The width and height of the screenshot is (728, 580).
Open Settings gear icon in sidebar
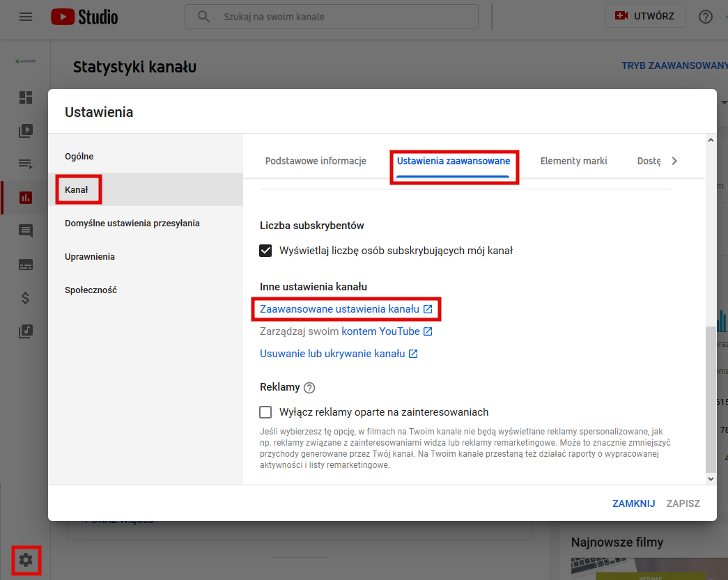click(x=26, y=560)
